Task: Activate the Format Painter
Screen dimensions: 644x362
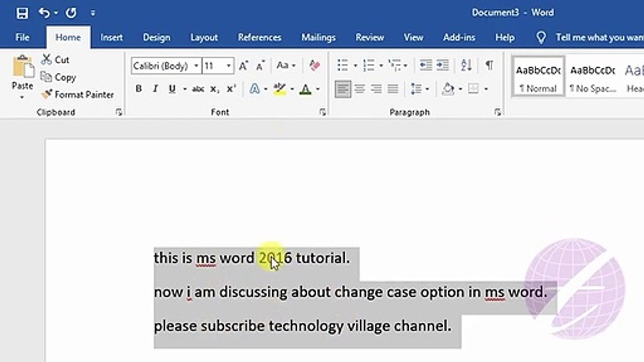Action: [x=77, y=95]
